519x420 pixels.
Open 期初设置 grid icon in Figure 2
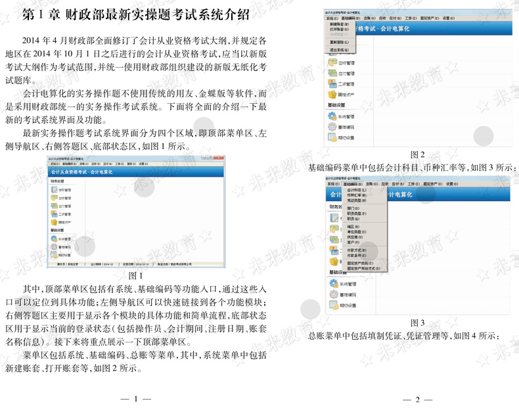(x=332, y=137)
